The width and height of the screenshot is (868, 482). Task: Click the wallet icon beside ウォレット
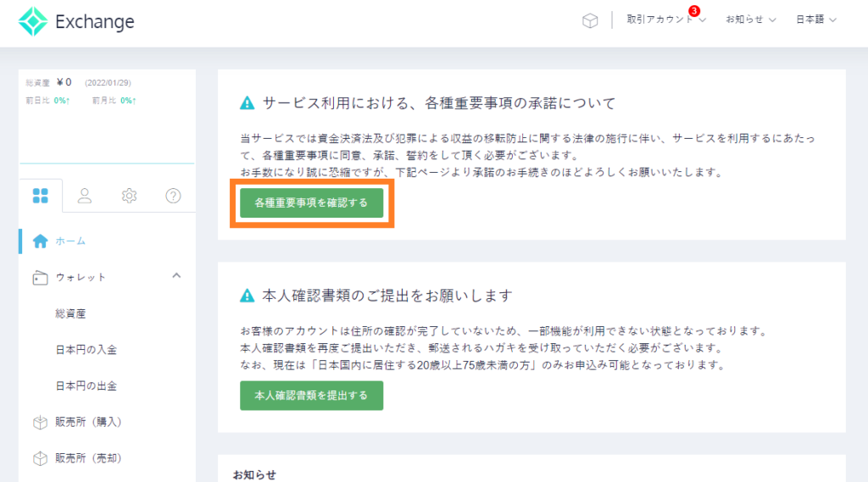pyautogui.click(x=40, y=277)
